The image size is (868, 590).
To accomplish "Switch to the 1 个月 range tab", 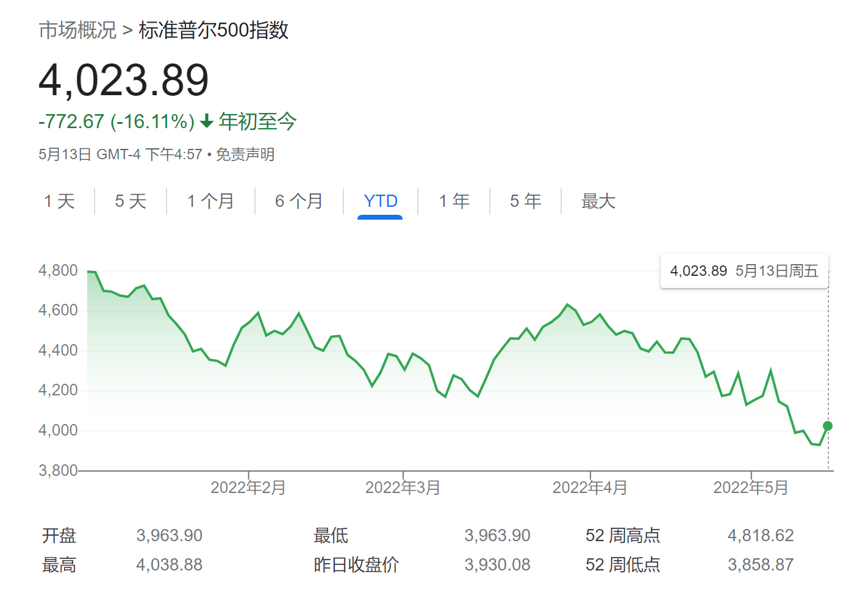I will [210, 201].
